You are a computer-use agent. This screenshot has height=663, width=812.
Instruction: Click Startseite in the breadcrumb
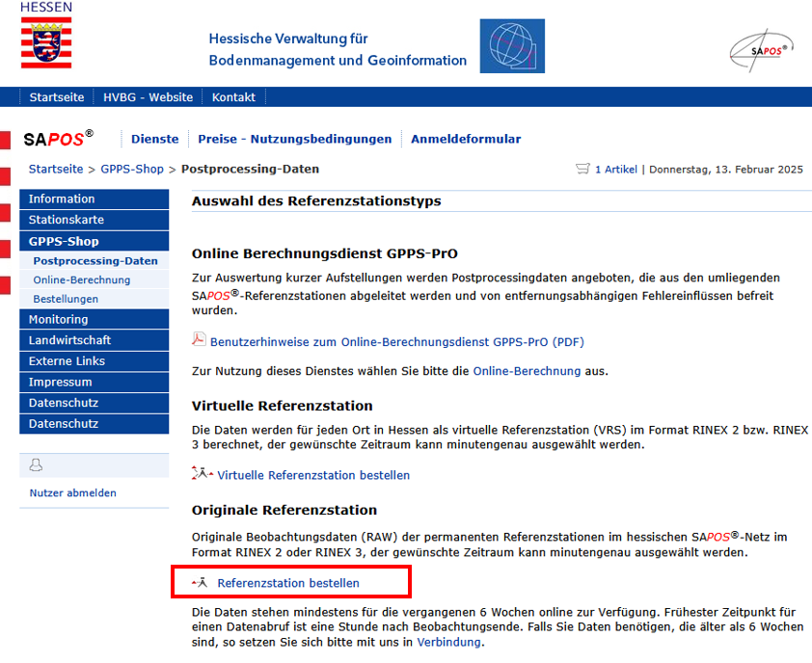click(x=56, y=170)
